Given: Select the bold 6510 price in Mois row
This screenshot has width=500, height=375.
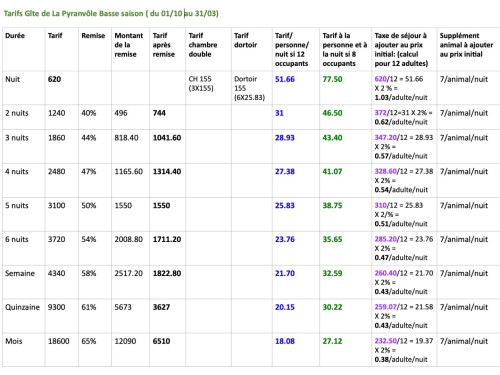Looking at the screenshot, I should click(161, 341).
